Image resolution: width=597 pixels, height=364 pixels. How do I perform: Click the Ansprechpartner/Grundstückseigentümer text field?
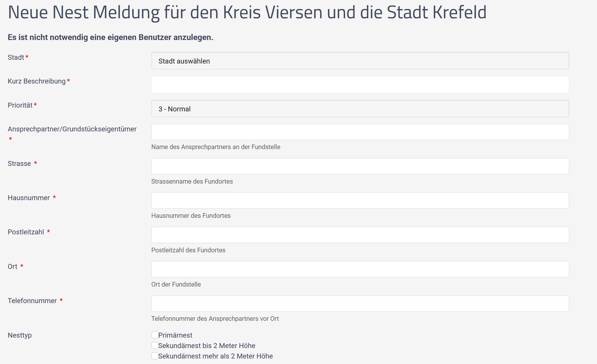[x=360, y=132]
